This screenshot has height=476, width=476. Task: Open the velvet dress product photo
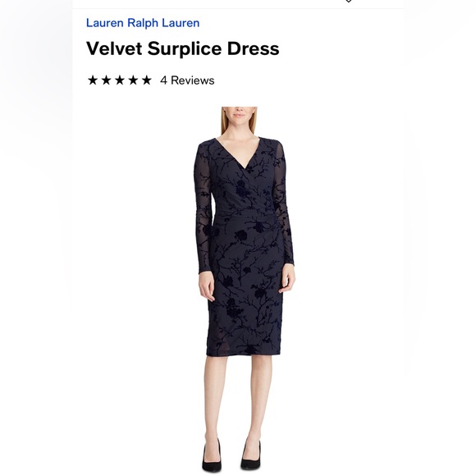[245, 290]
